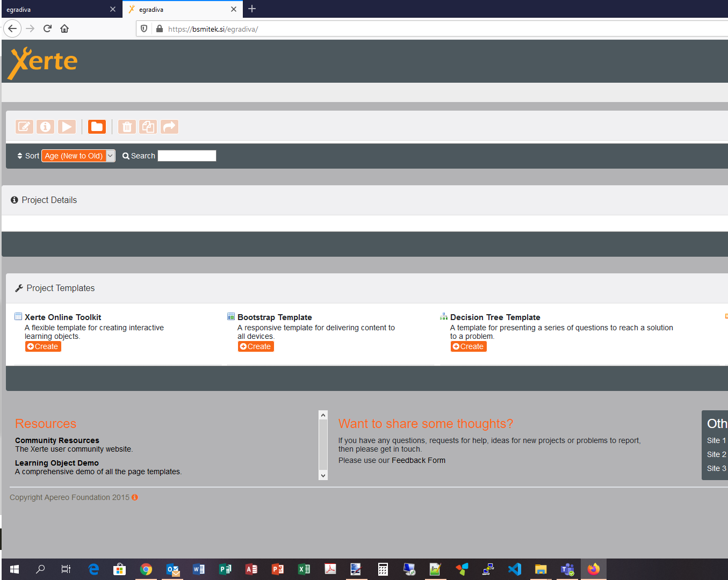This screenshot has height=580, width=728.
Task: Click the site security padlock icon
Action: 160,28
